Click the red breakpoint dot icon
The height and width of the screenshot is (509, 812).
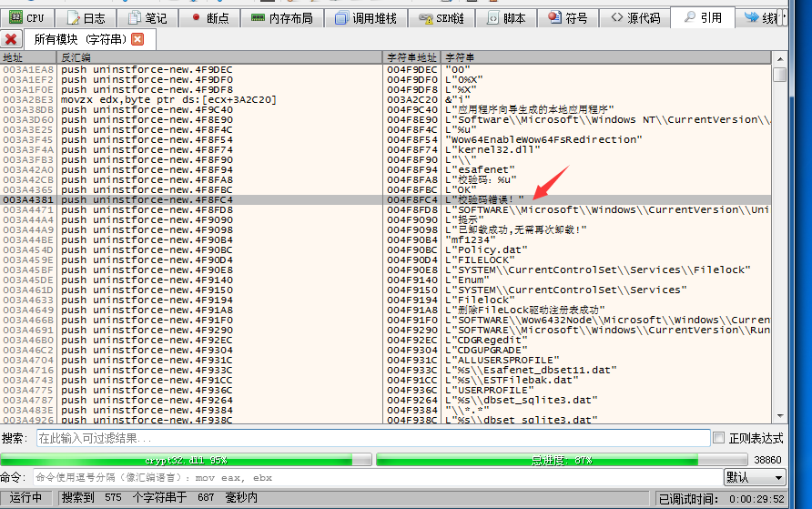pyautogui.click(x=196, y=17)
